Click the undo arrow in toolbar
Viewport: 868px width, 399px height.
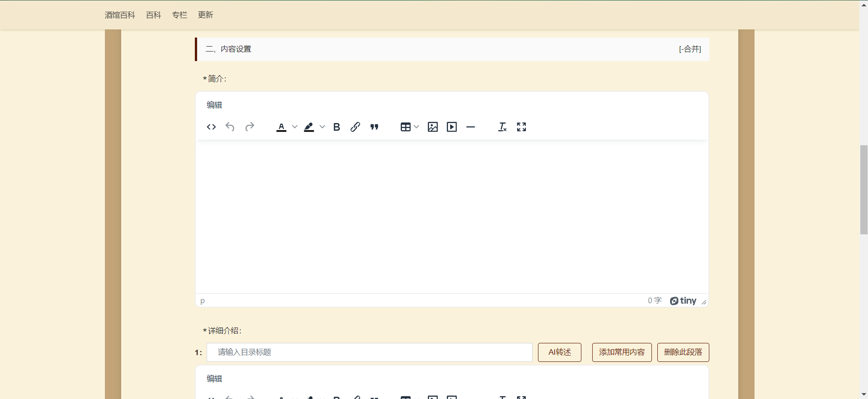point(230,127)
